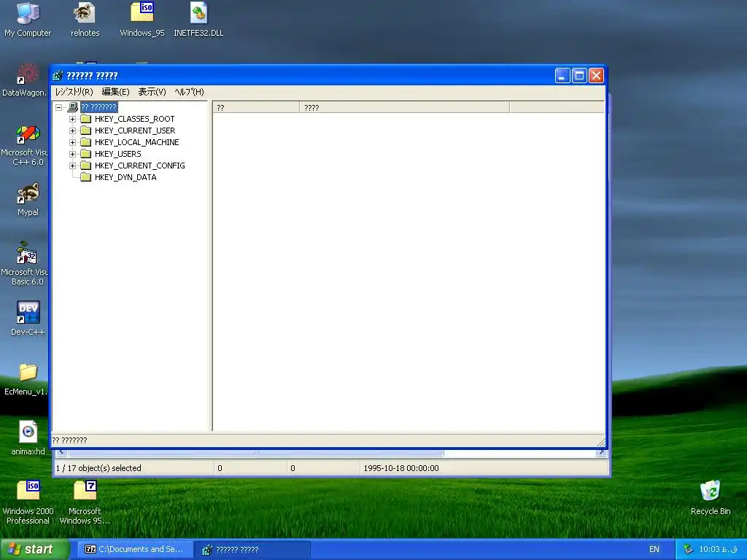Expand HKEY_USERS key
Screen dimensions: 747x560
tap(72, 155)
